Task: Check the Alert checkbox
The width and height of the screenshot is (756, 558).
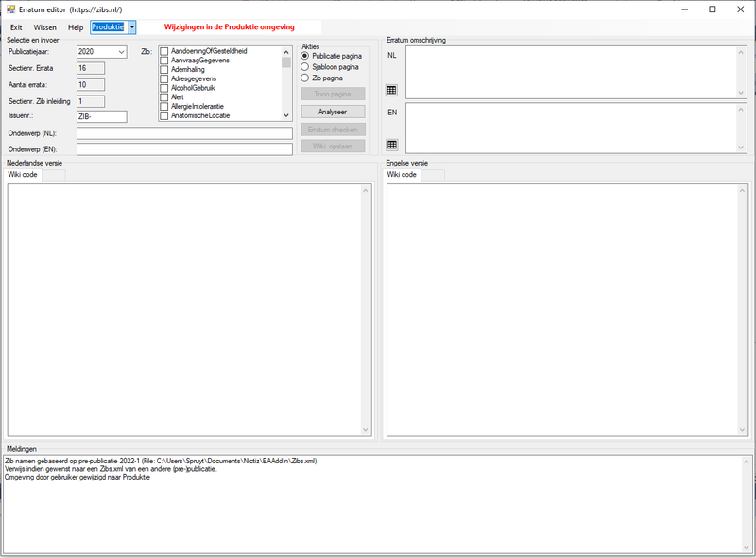Action: (x=163, y=97)
